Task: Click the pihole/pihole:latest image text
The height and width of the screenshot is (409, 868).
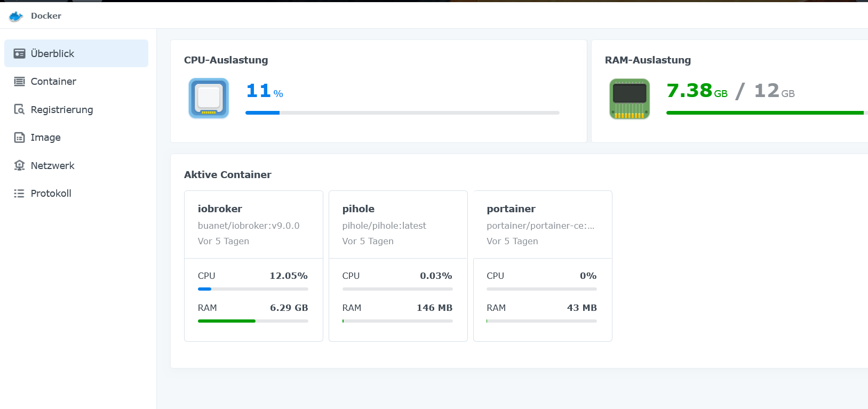Action: (x=384, y=226)
